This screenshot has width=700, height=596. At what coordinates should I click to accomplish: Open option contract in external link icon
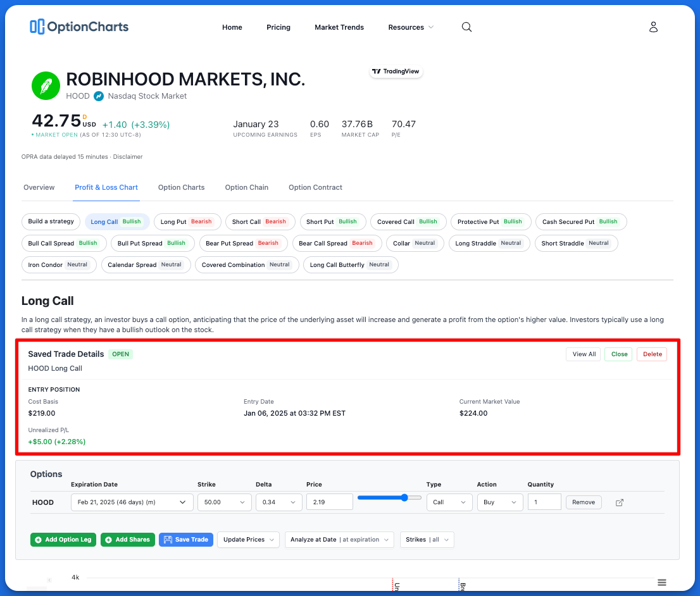(620, 502)
